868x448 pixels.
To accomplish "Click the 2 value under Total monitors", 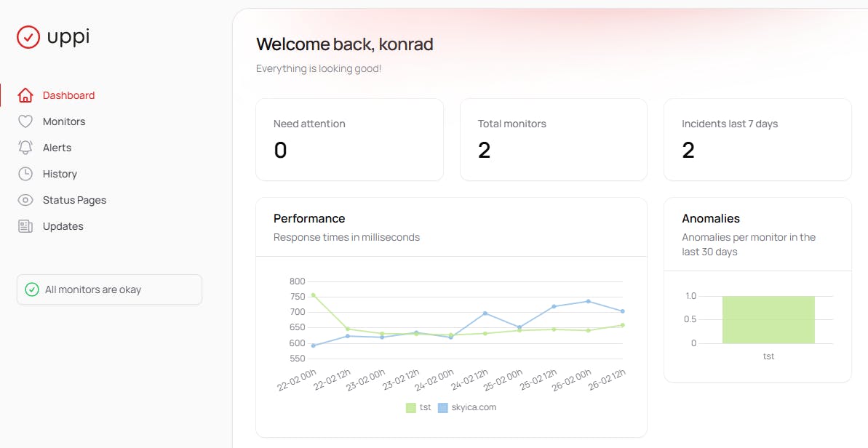I will click(485, 150).
